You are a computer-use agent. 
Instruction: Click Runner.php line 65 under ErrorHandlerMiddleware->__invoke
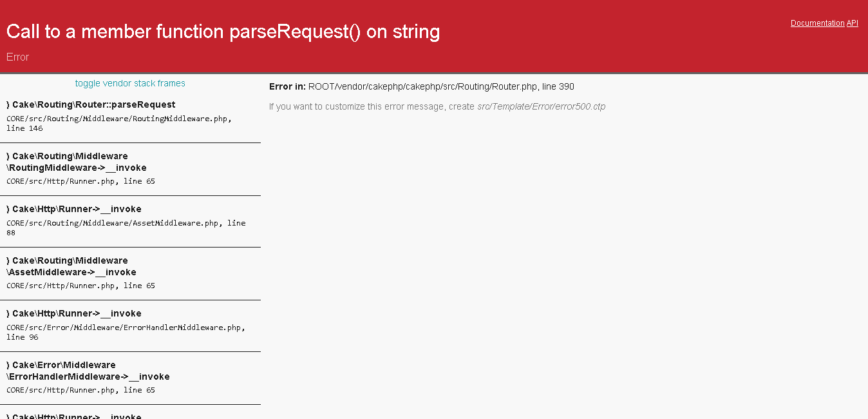[x=80, y=390]
